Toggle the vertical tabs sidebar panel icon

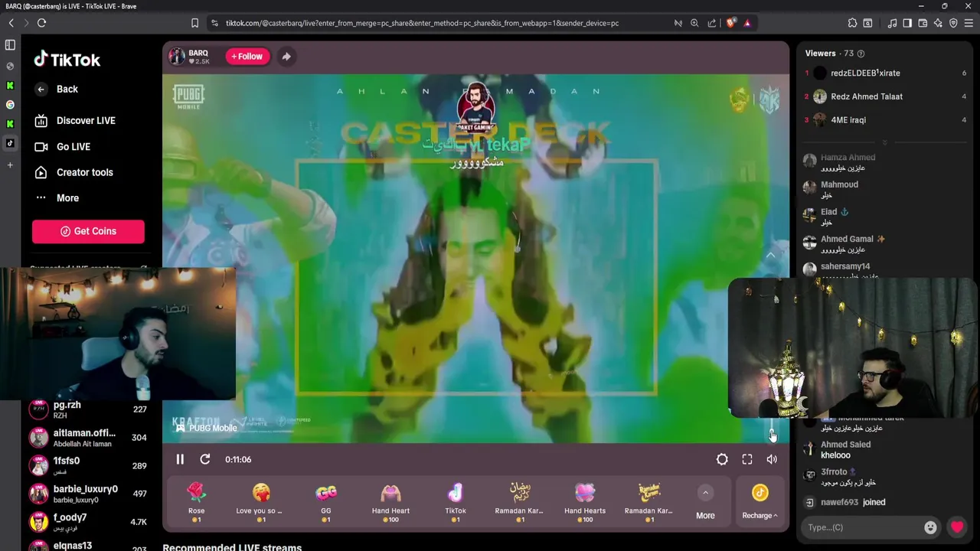tap(10, 46)
